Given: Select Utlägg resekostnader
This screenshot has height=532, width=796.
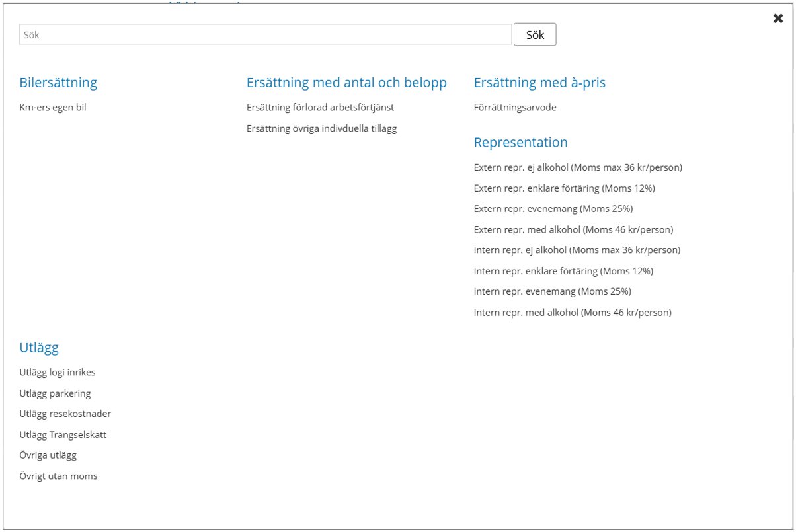Looking at the screenshot, I should pyautogui.click(x=65, y=414).
